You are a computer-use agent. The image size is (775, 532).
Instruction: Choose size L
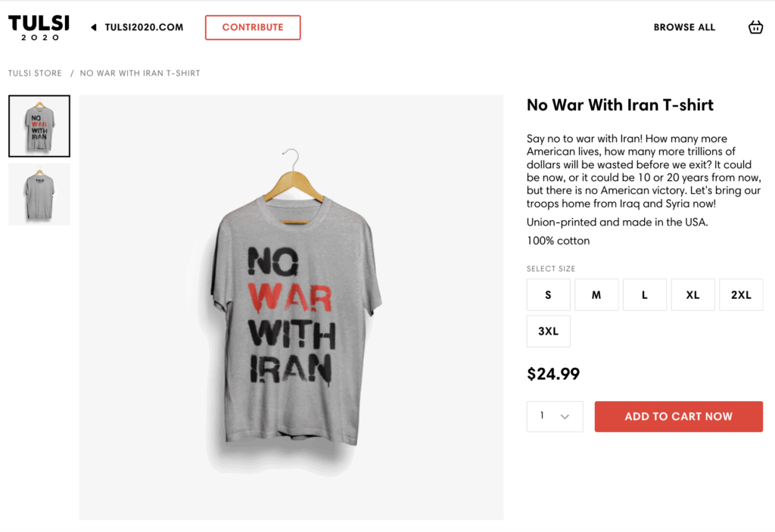645,295
